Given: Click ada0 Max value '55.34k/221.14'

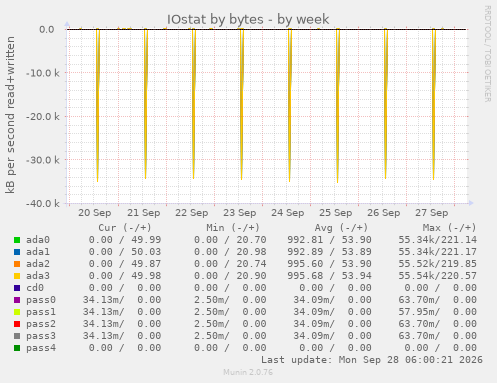Looking at the screenshot, I should 438,240.
